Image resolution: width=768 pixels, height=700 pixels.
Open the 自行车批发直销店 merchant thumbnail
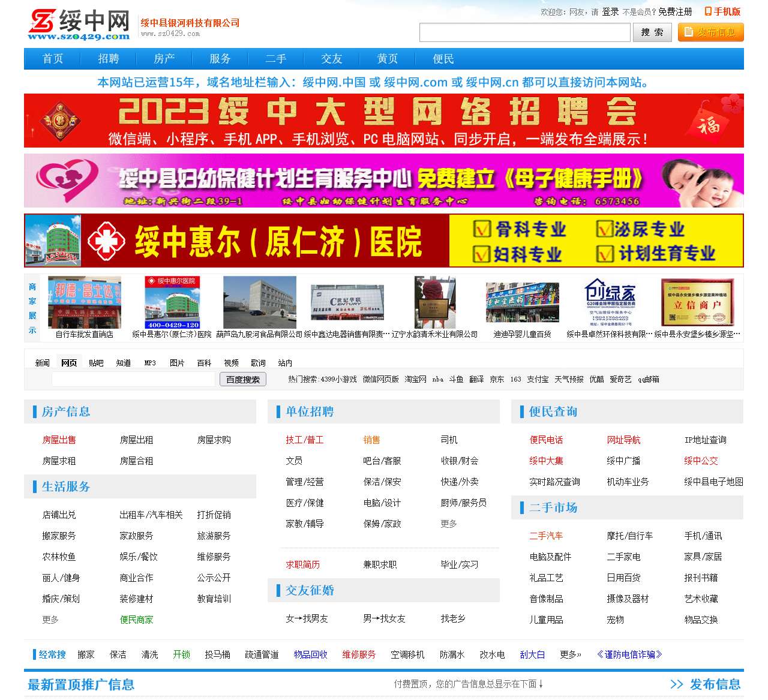click(x=85, y=302)
